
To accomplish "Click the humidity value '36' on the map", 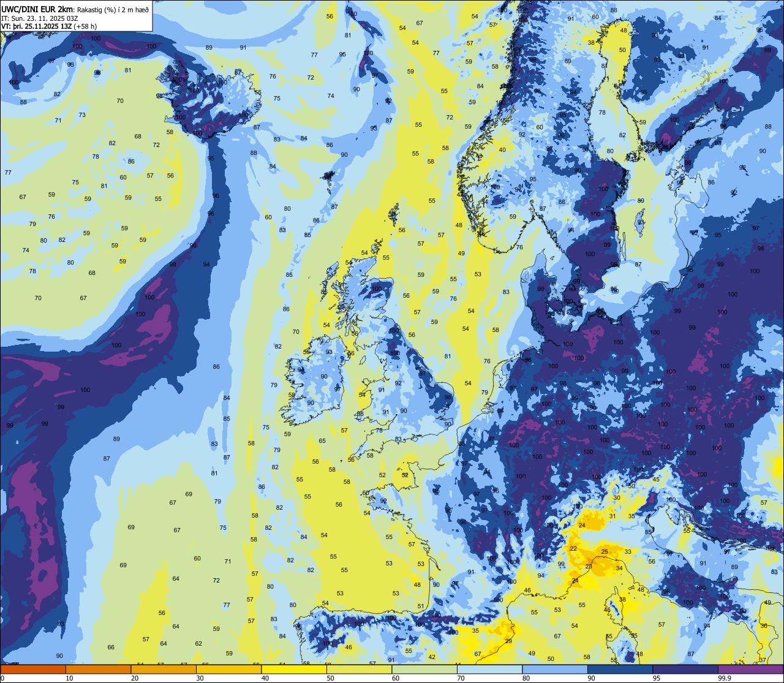I will click(763, 625).
